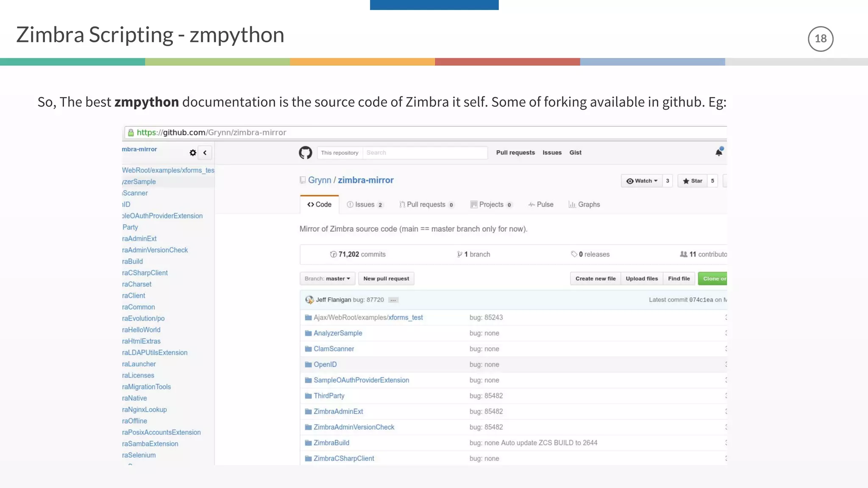Open the watcher count 3

coord(668,181)
